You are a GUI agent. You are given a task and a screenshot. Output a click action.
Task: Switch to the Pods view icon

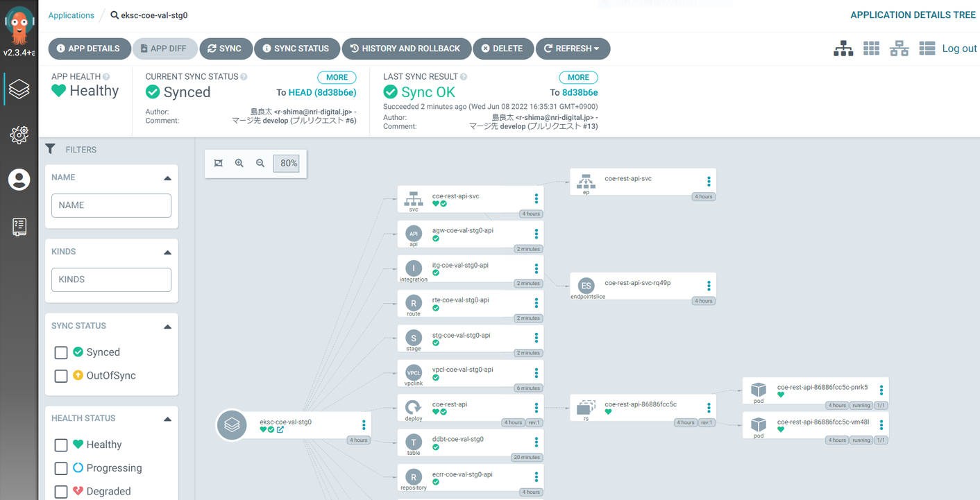871,49
